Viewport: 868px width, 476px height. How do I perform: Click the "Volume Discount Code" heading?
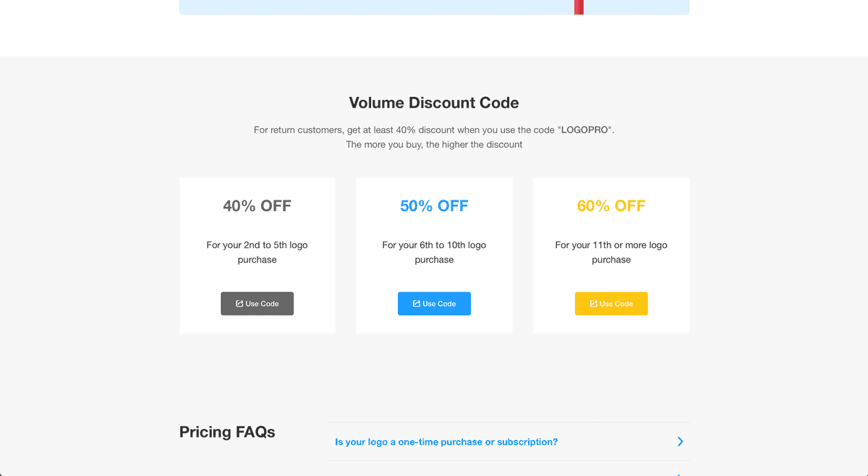coord(434,103)
